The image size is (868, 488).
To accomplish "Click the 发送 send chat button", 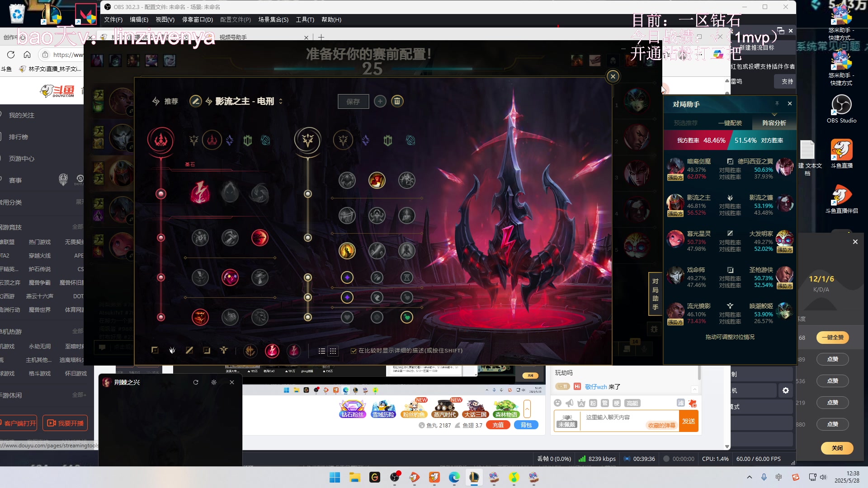I will [x=689, y=421].
